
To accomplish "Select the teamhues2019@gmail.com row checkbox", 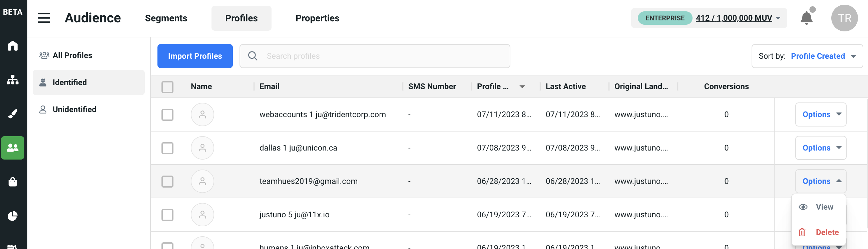I will pyautogui.click(x=167, y=181).
